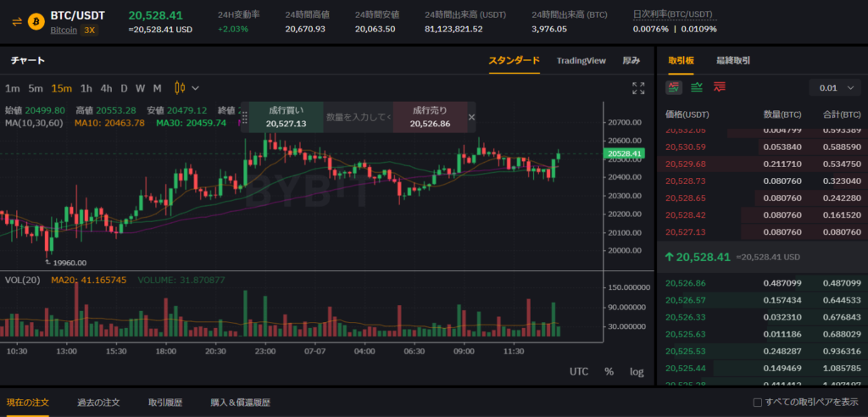Click MA10: 20463.78 indicator label
Image resolution: width=868 pixels, height=417 pixels.
coord(109,123)
